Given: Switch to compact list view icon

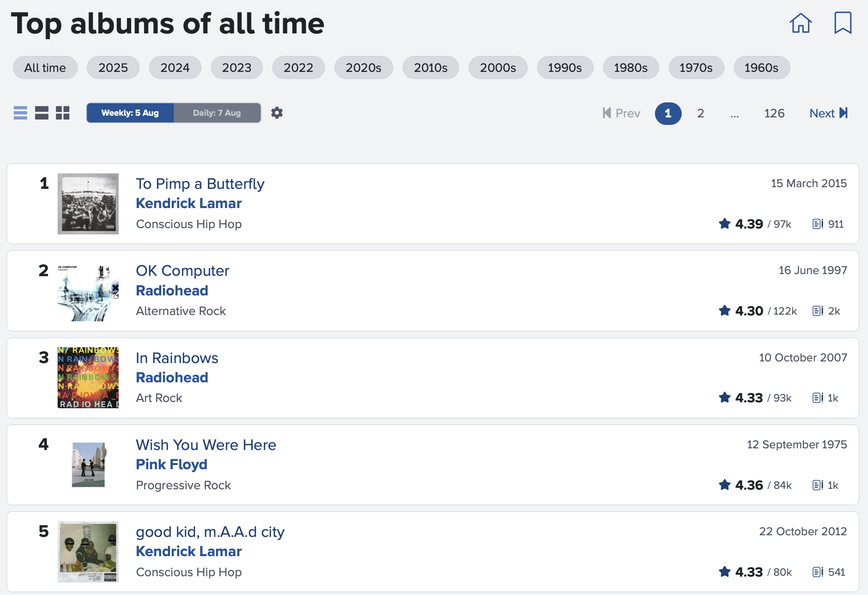Looking at the screenshot, I should pyautogui.click(x=20, y=113).
